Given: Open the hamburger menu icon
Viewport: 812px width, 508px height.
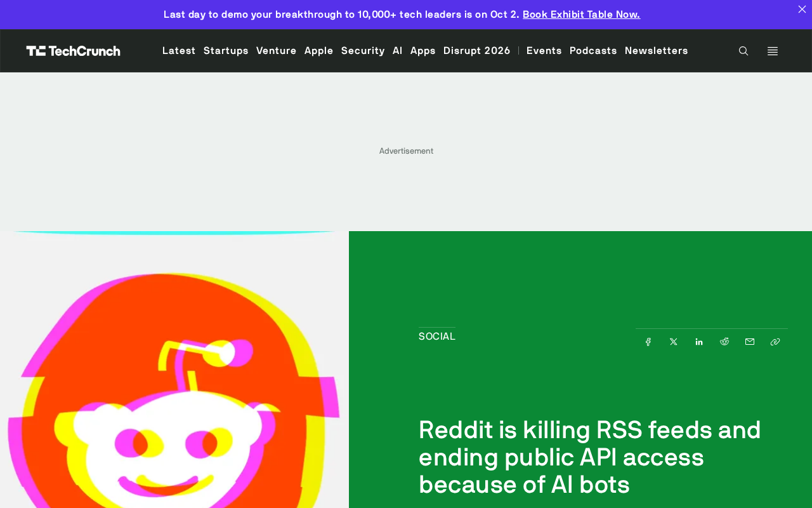Looking at the screenshot, I should (x=773, y=51).
